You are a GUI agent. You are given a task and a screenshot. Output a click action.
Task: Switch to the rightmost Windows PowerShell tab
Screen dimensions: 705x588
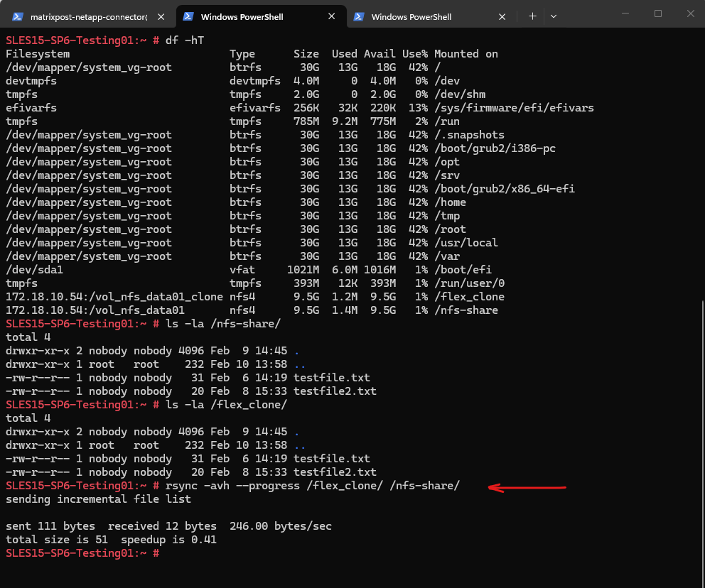click(411, 16)
